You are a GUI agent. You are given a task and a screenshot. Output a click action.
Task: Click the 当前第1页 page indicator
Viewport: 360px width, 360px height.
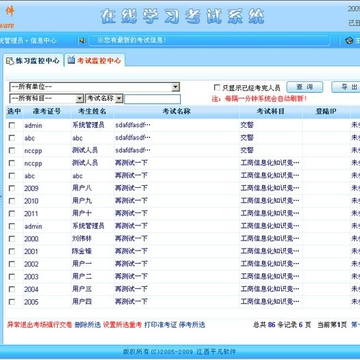(332, 325)
